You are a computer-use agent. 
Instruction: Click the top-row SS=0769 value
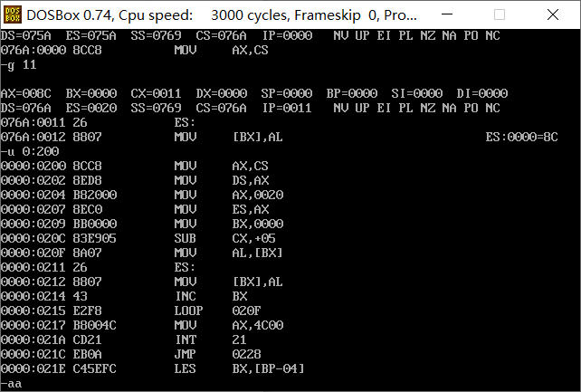click(x=156, y=35)
